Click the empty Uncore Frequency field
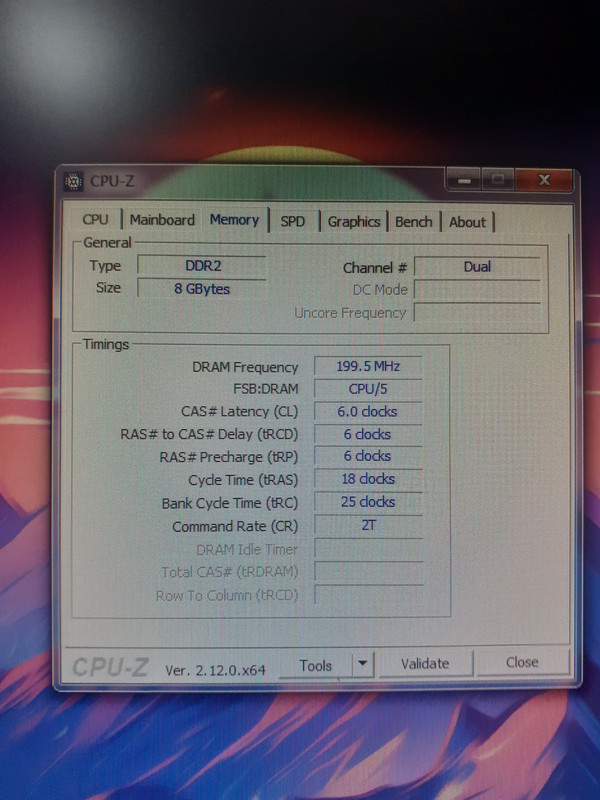 coord(477,313)
